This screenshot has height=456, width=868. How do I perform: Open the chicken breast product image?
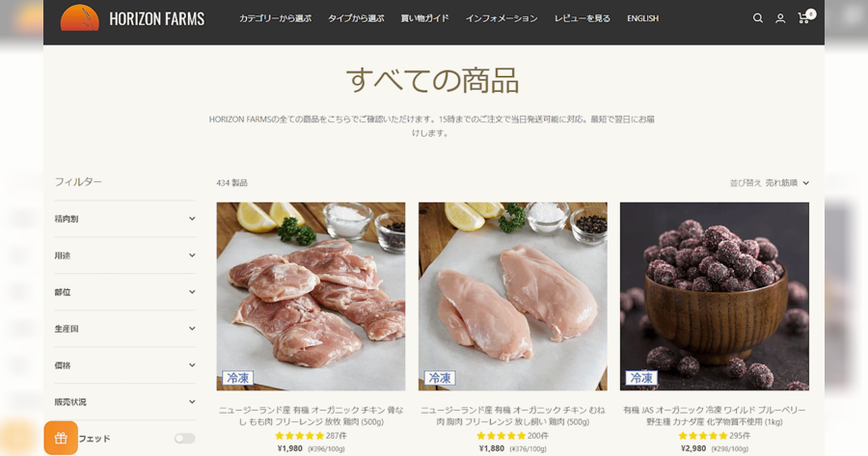[513, 296]
